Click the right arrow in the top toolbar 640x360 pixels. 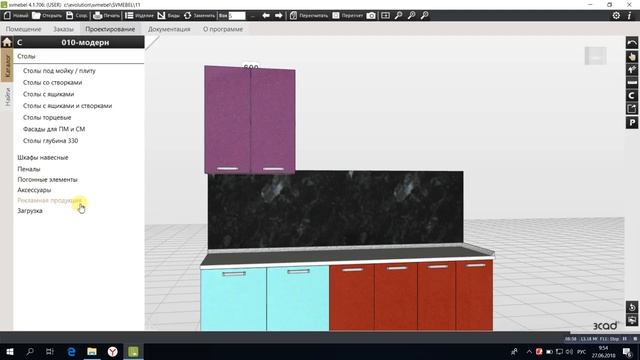click(279, 16)
